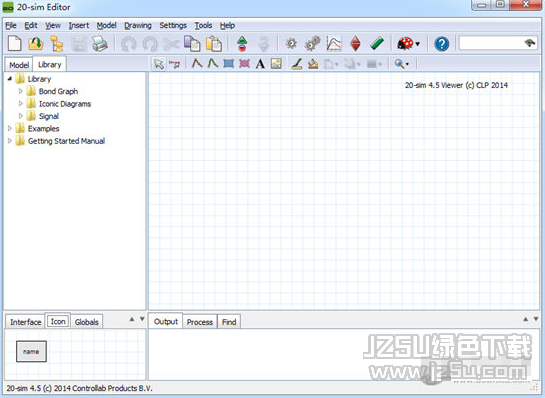Select the pointer selection tool
545x398 pixels.
click(x=159, y=64)
